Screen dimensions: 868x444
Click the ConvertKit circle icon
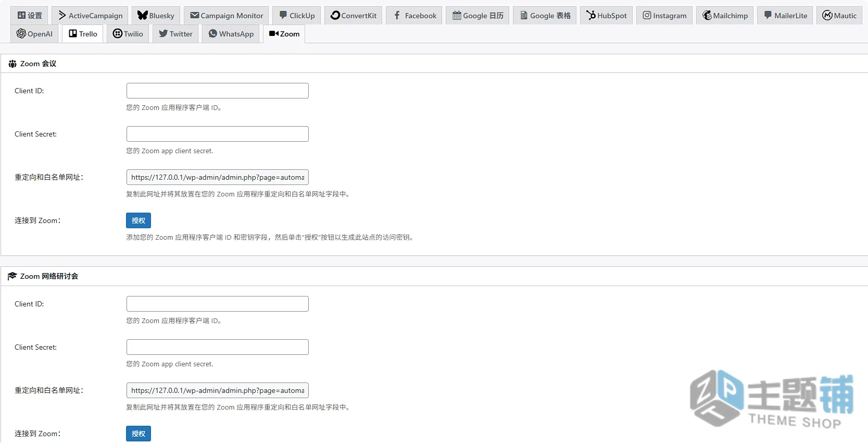(335, 16)
